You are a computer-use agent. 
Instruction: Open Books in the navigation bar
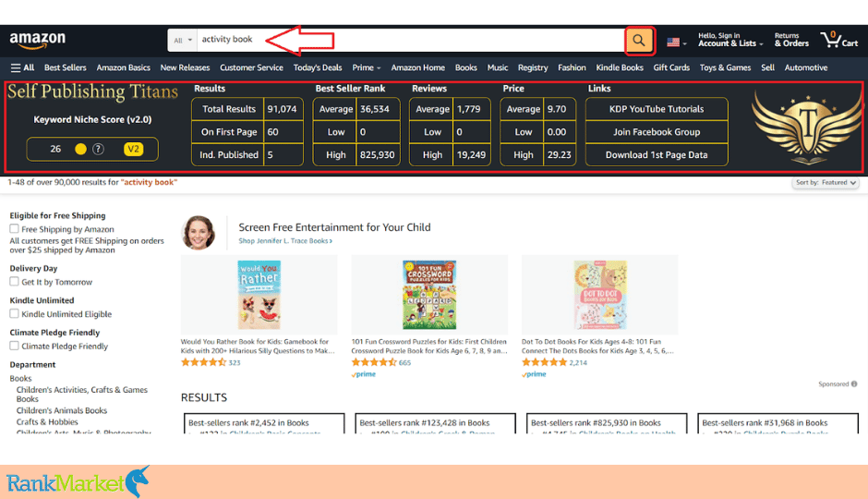[466, 67]
